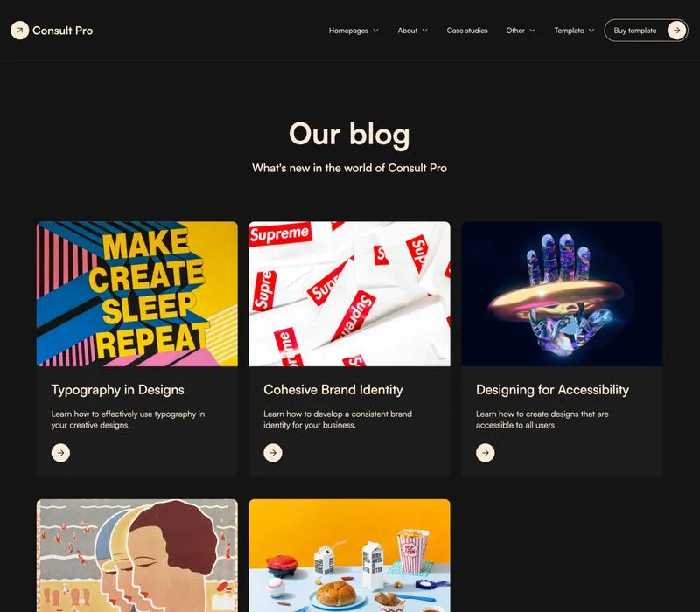Viewport: 700px width, 612px height.
Task: Open the Designing for Accessibility title
Action: pyautogui.click(x=552, y=390)
